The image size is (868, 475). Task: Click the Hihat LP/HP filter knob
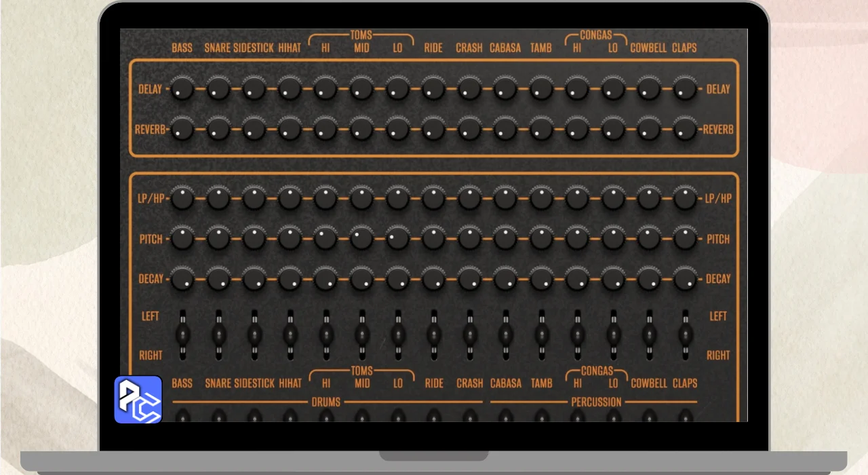pyautogui.click(x=290, y=198)
